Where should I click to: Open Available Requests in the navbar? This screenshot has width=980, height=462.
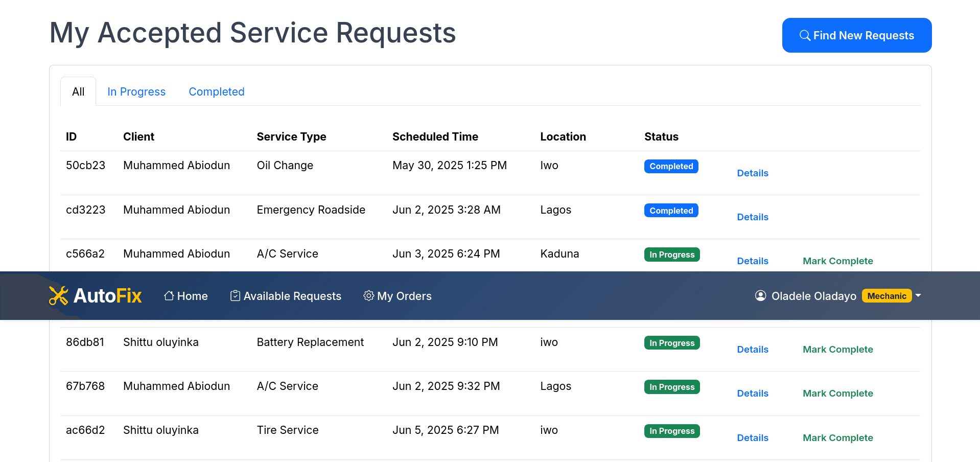pyautogui.click(x=286, y=296)
